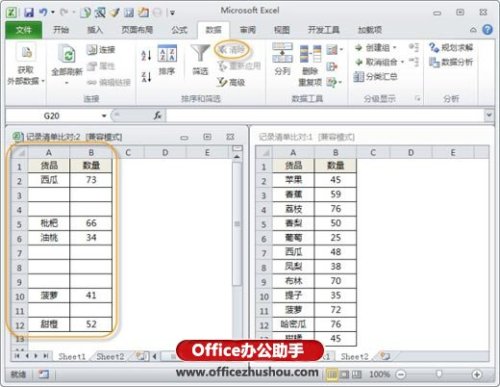Viewport: 500px width, 387px height.
Task: Click 分类汇总 (Subtotal) button
Action: [376, 77]
